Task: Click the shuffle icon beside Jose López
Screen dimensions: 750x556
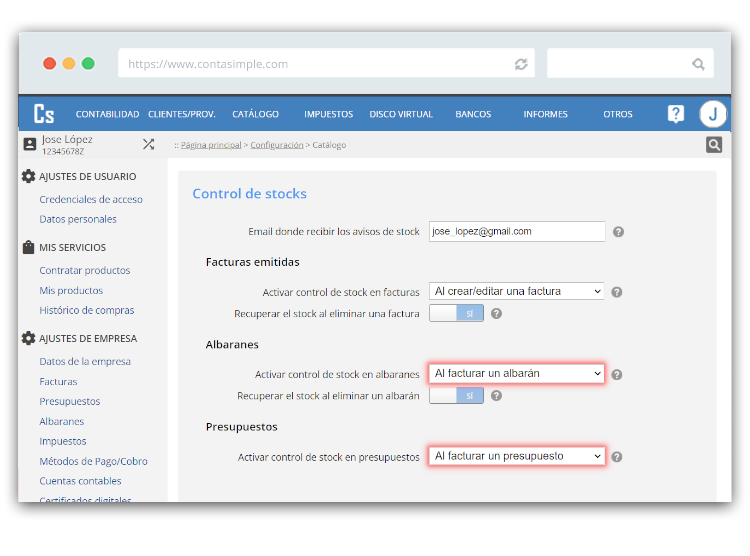Action: click(148, 144)
